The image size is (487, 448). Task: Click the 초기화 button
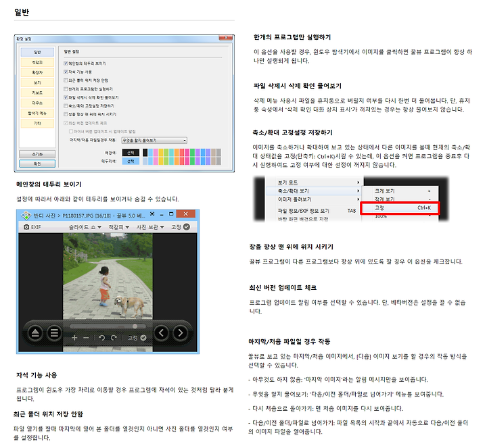click(x=37, y=154)
